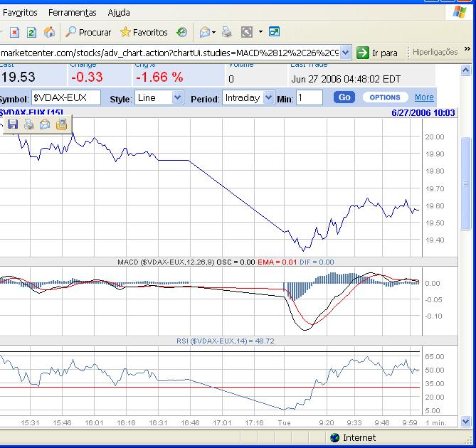Click the Mail envelope toolbar icon

pos(204,32)
